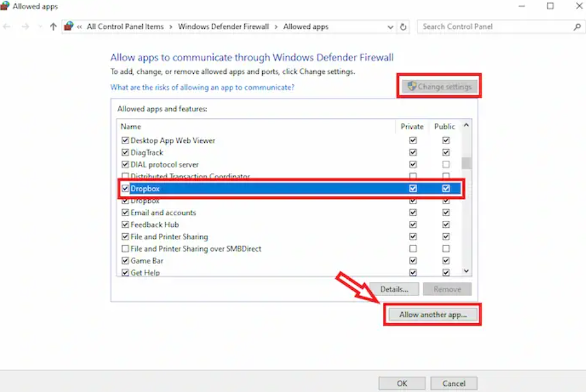
Task: Toggle the Game Bar name checkbox
Action: (x=125, y=260)
